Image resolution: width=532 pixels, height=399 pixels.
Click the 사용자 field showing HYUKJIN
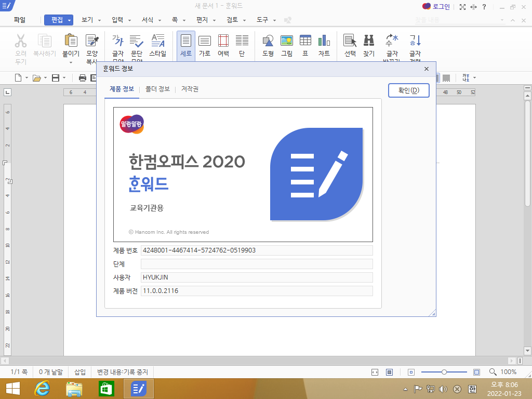[257, 277]
